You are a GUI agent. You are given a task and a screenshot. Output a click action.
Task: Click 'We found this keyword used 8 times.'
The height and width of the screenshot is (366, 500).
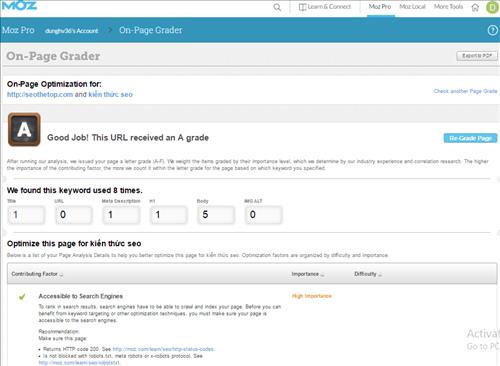click(75, 190)
